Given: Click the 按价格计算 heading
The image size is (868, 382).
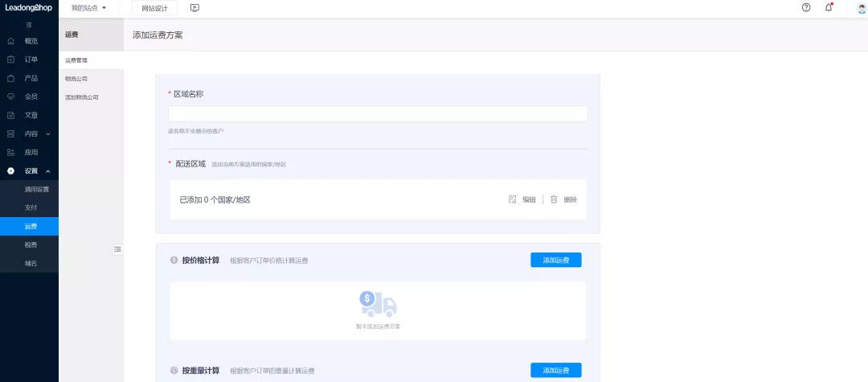Looking at the screenshot, I should pos(200,261).
